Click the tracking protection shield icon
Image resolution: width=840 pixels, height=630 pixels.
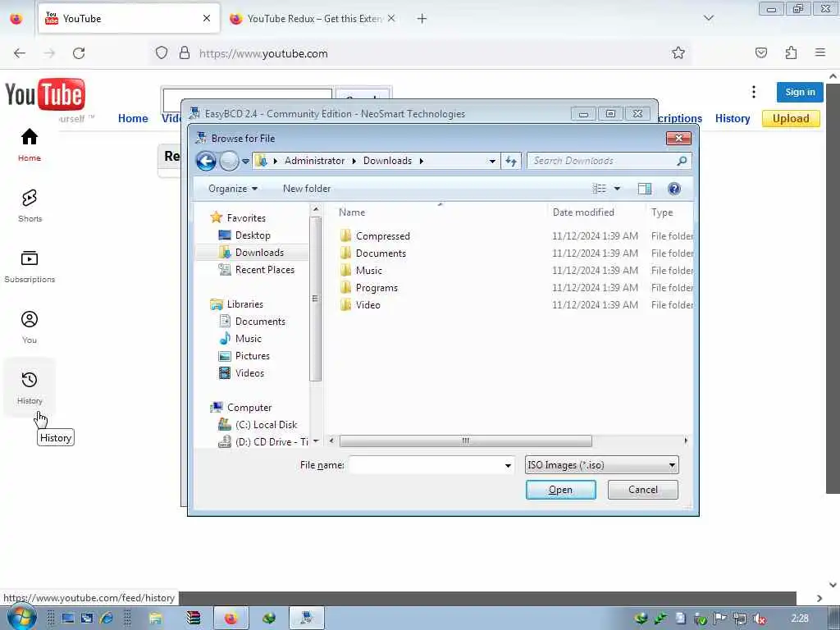pos(162,53)
